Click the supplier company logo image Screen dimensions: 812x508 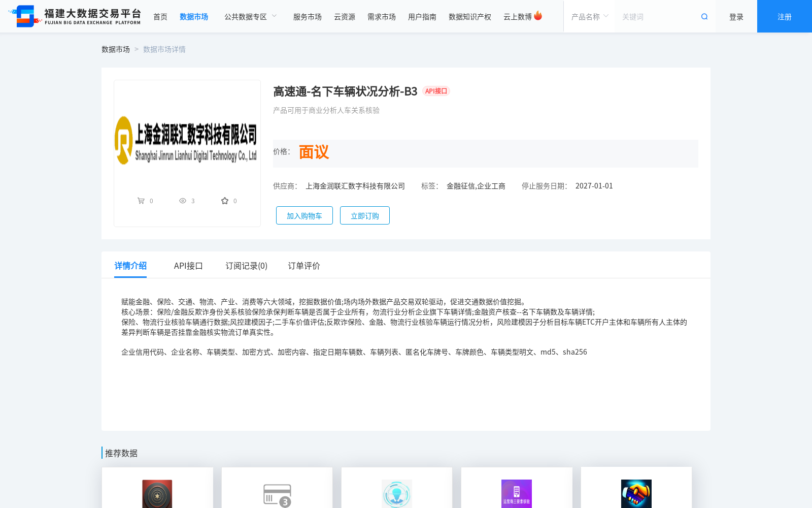[186, 140]
